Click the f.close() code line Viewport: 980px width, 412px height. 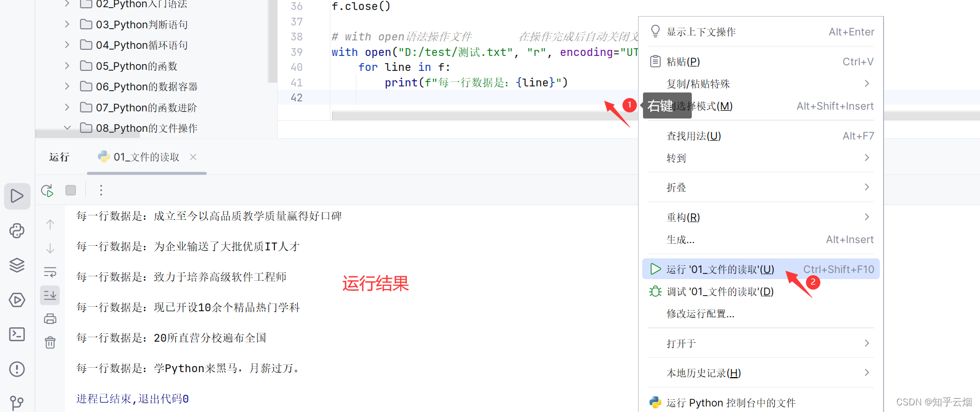pos(361,7)
